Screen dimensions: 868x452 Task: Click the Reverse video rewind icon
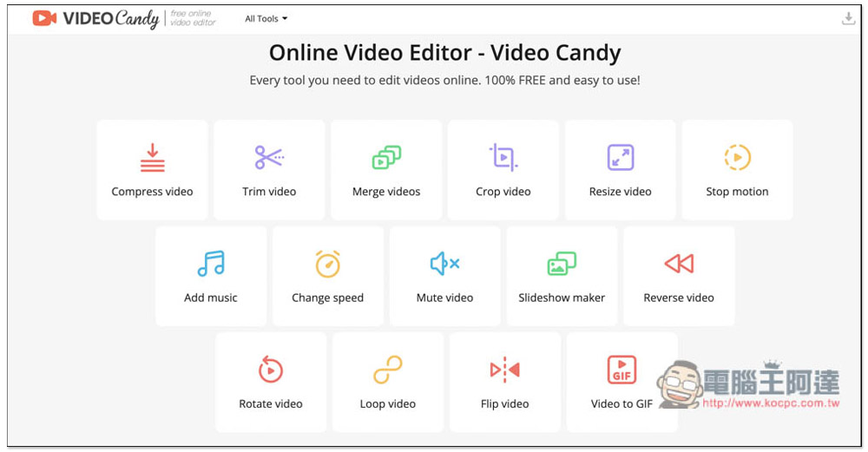coord(679,264)
